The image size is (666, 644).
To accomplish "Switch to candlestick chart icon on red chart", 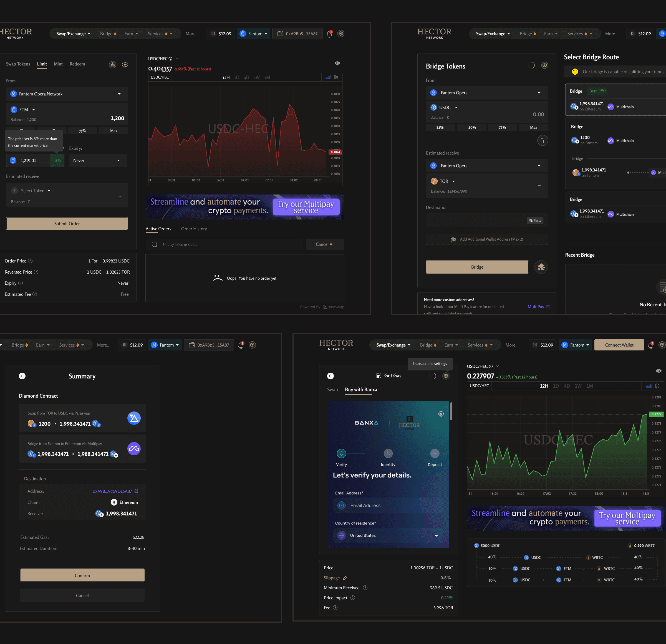I will click(336, 77).
